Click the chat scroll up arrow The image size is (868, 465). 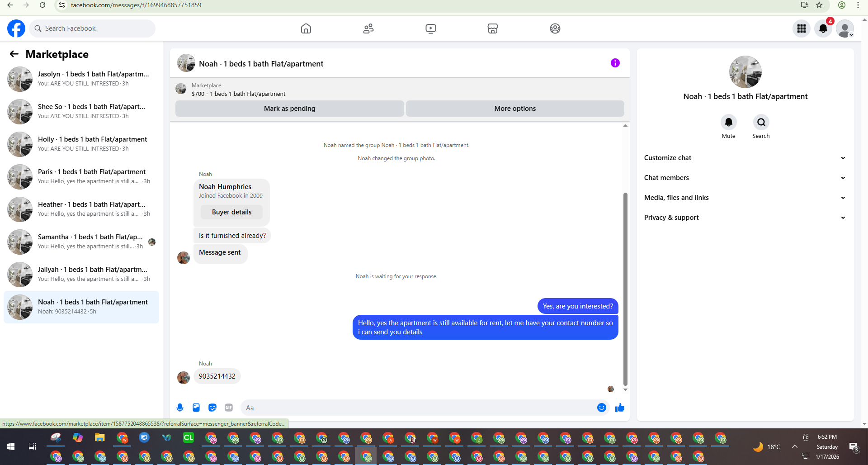pos(625,126)
